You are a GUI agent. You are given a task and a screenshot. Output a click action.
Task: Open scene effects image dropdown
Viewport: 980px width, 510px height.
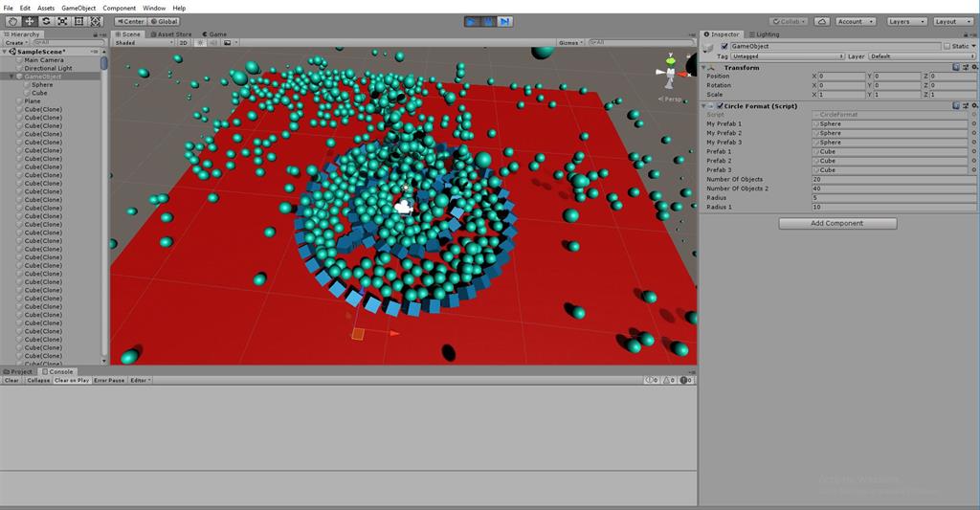[x=230, y=42]
